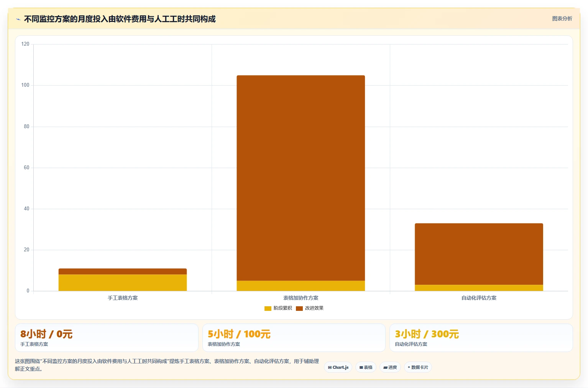This screenshot has width=588, height=388.
Task: Click the yellow segment of 表格加协作方案 bar
Action: pyautogui.click(x=301, y=286)
